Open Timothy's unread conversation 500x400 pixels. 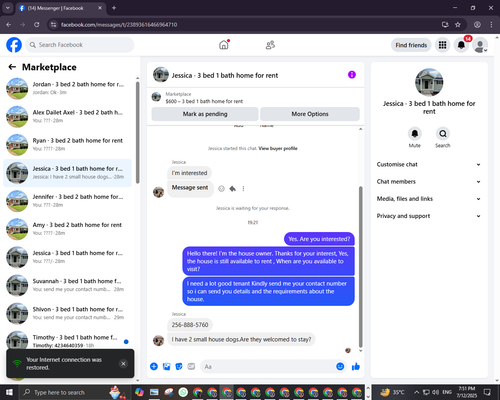(x=67, y=340)
